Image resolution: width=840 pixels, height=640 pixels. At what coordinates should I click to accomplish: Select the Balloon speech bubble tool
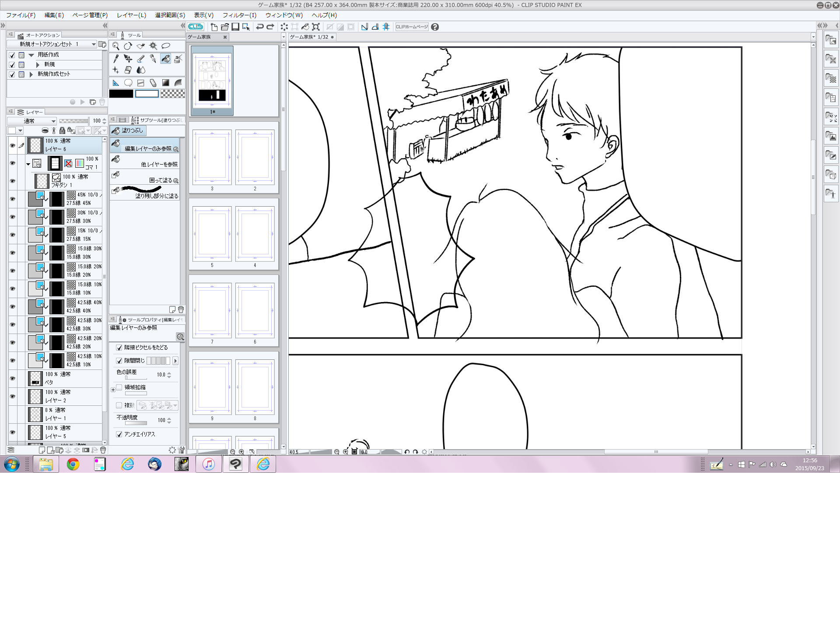128,83
